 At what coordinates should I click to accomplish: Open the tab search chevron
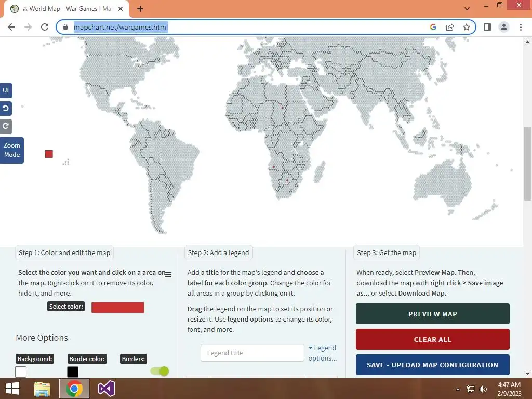click(467, 9)
